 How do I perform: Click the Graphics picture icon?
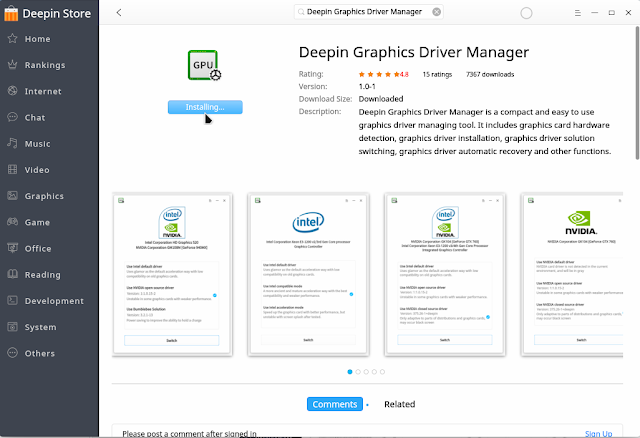(x=13, y=196)
